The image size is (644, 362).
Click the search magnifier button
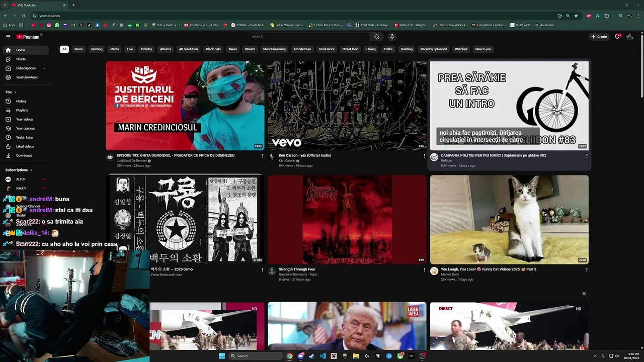point(376,37)
